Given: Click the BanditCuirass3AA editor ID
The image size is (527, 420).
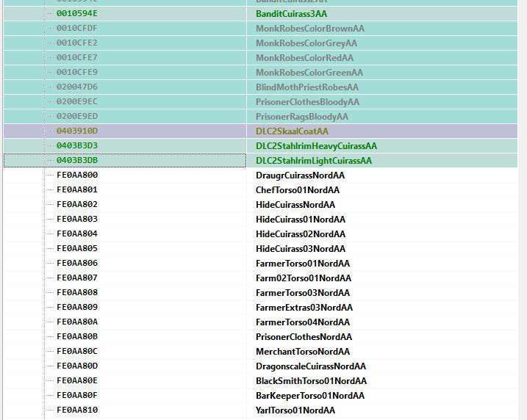Looking at the screenshot, I should [291, 14].
